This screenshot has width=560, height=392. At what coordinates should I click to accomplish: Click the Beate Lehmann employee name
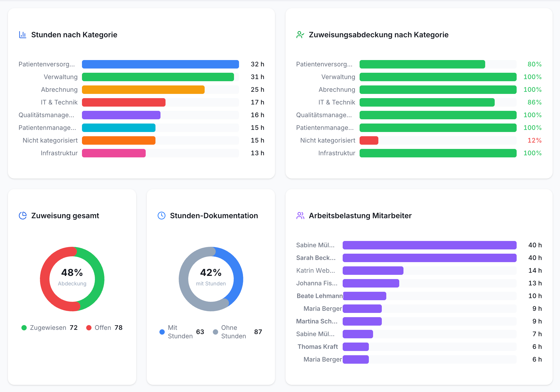pyautogui.click(x=320, y=296)
